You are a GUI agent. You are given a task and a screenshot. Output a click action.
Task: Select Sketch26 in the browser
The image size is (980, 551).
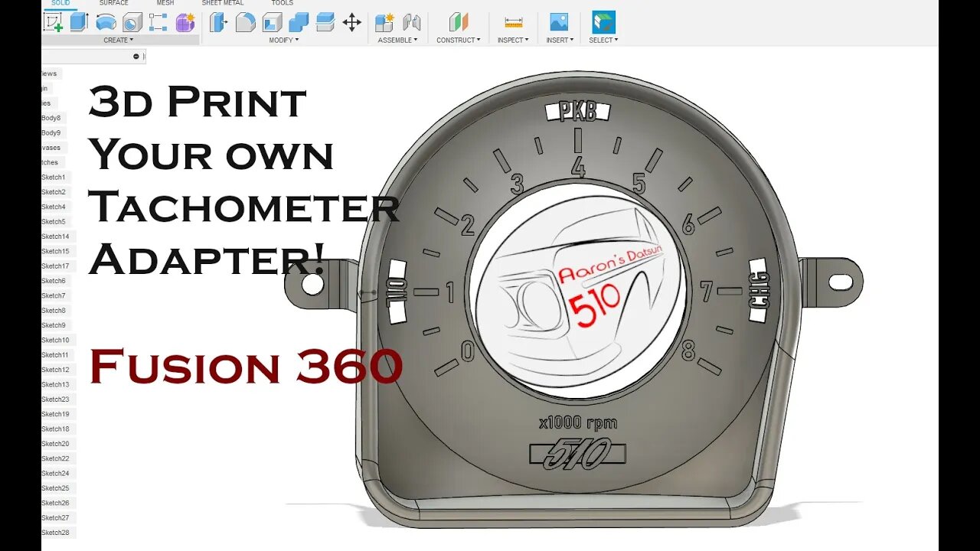[x=55, y=503]
